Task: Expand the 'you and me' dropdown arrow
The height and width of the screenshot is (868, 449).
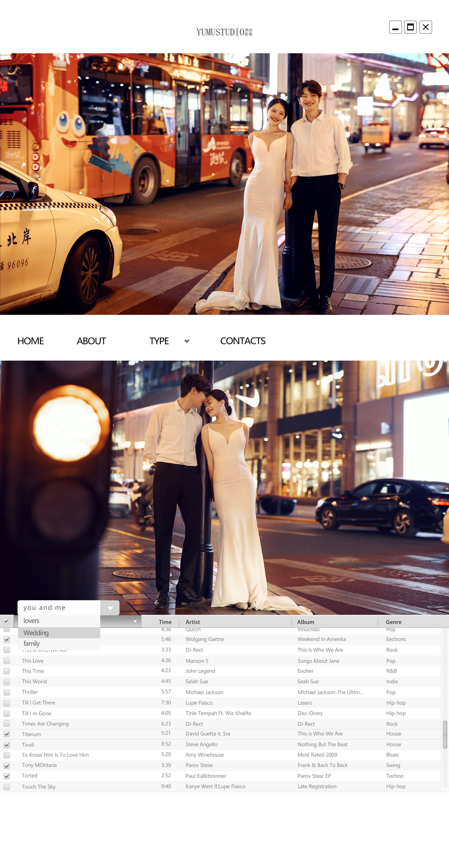Action: (x=110, y=608)
